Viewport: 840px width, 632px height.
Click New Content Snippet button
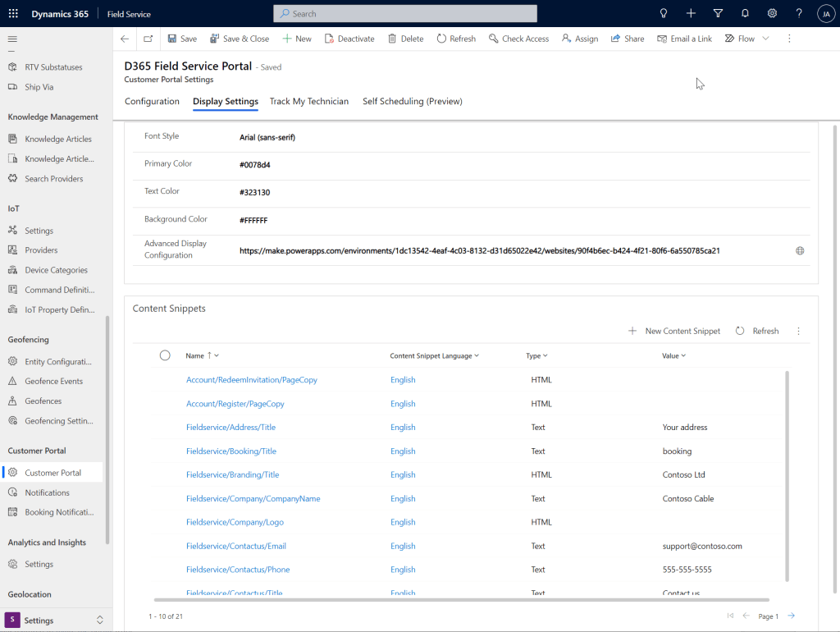(674, 331)
